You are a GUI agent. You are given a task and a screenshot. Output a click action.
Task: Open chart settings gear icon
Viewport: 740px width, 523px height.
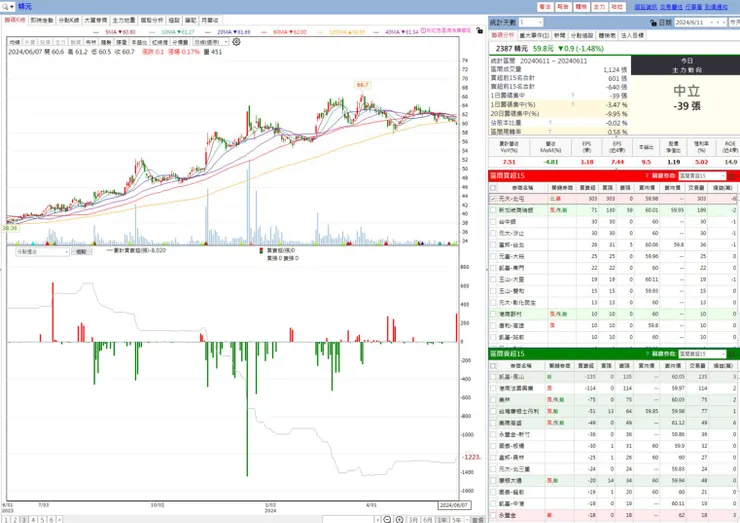[236, 42]
